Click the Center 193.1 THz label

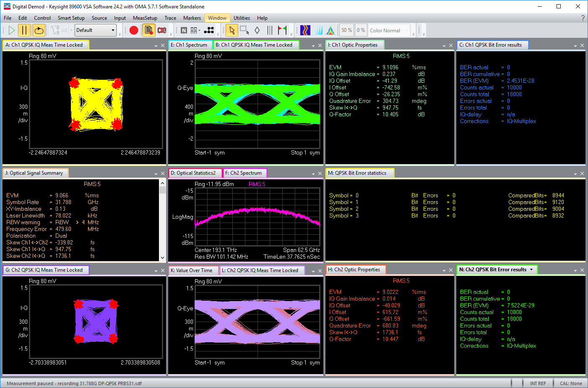point(216,250)
